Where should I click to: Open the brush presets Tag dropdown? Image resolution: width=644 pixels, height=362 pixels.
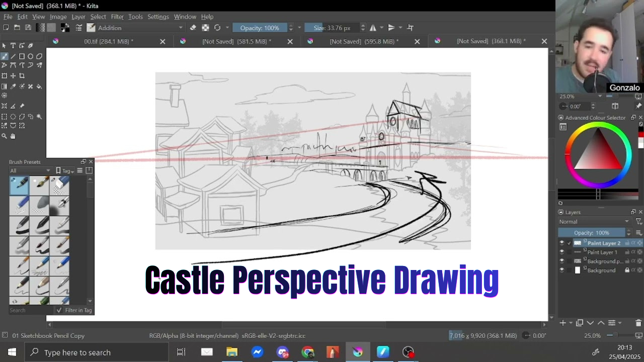(x=65, y=171)
